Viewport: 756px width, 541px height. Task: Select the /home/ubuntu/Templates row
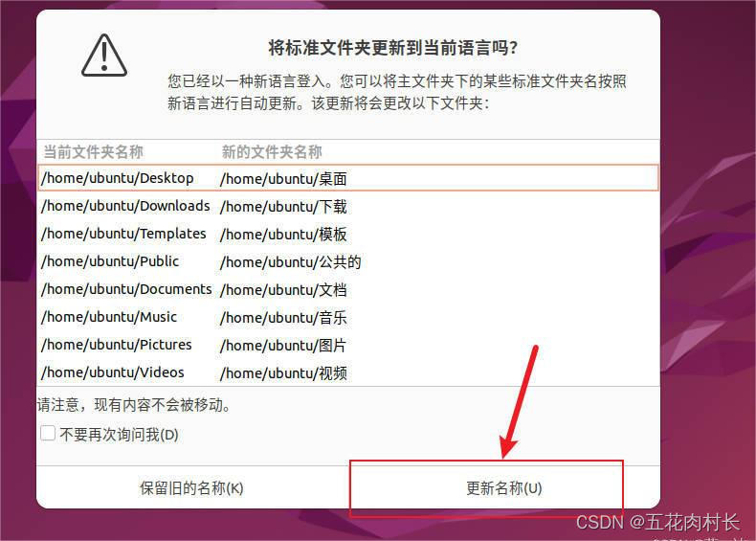coord(348,234)
